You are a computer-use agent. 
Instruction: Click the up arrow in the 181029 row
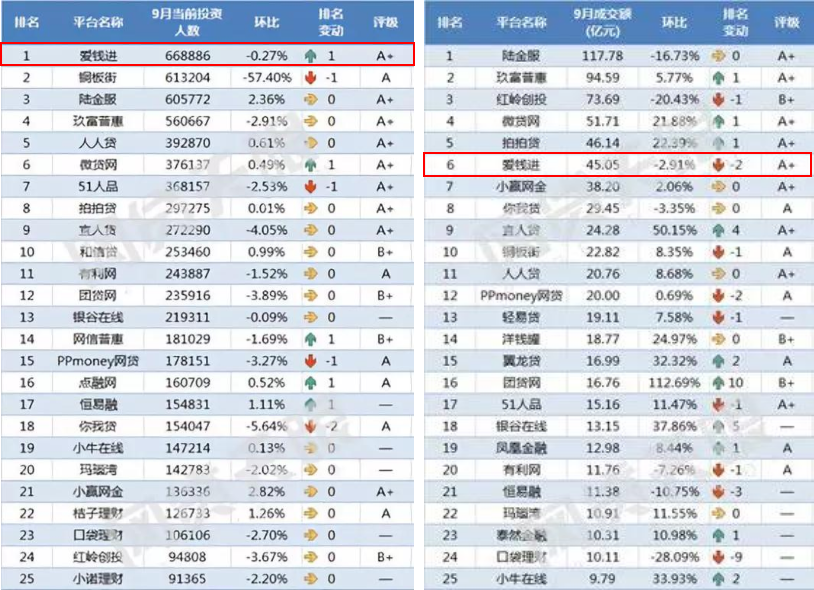click(x=310, y=339)
